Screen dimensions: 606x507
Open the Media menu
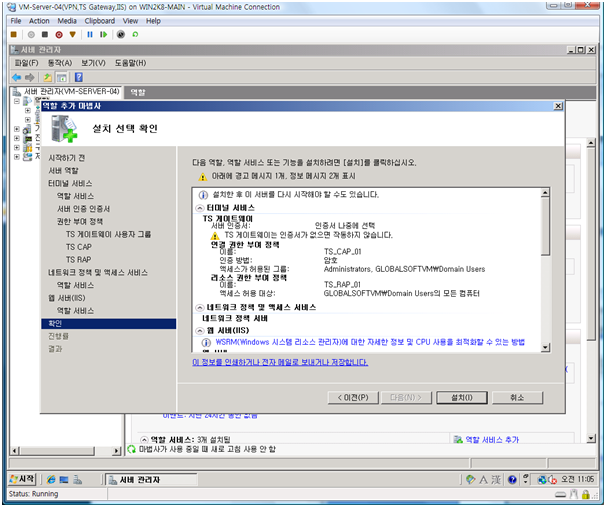point(67,21)
